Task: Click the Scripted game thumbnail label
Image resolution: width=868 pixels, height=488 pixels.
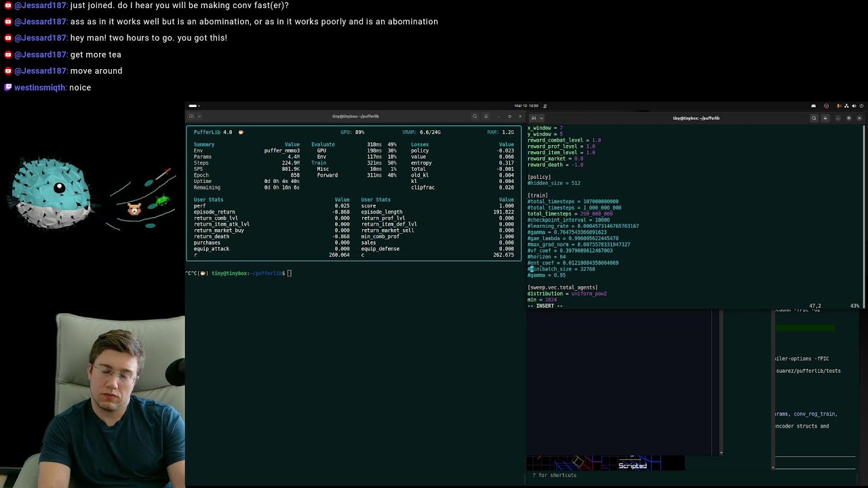Action: [x=633, y=466]
